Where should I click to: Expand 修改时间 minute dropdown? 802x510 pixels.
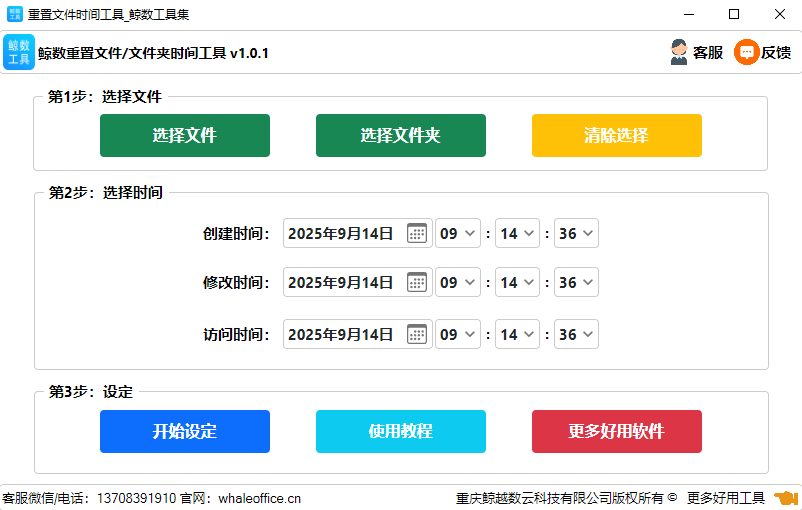click(x=517, y=282)
